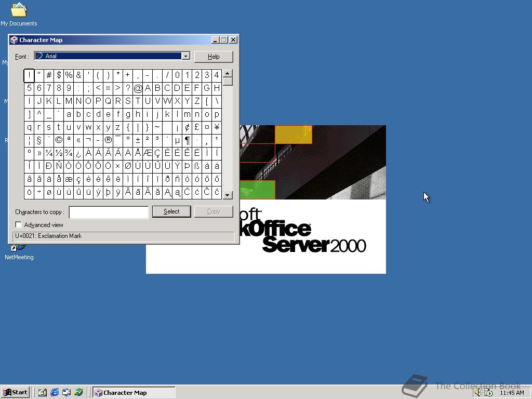Select the capital W character
The image size is (532, 399).
pyautogui.click(x=167, y=101)
